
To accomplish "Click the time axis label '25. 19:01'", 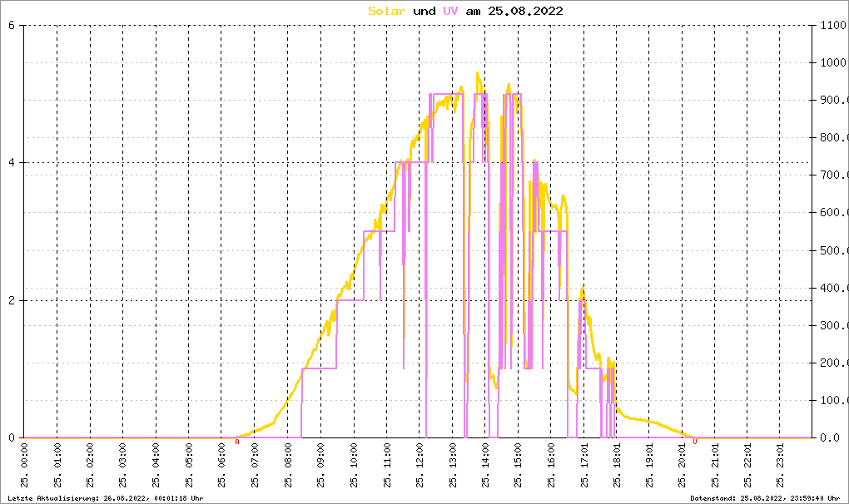I will point(649,465).
